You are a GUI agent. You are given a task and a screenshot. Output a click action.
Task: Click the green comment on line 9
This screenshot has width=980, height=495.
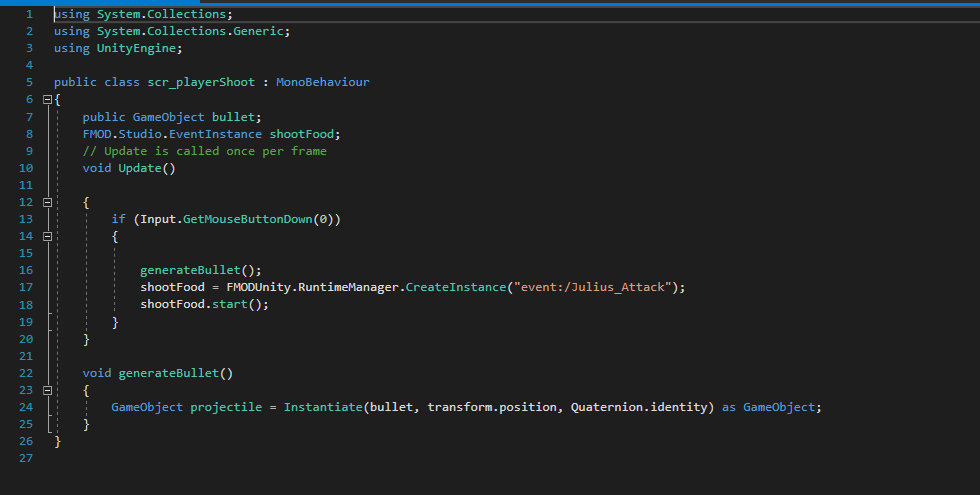click(204, 151)
